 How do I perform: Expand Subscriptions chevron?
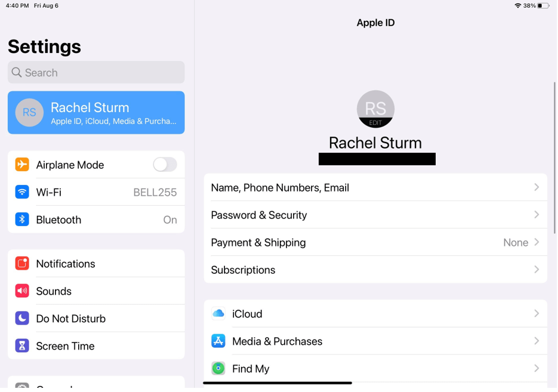(537, 269)
